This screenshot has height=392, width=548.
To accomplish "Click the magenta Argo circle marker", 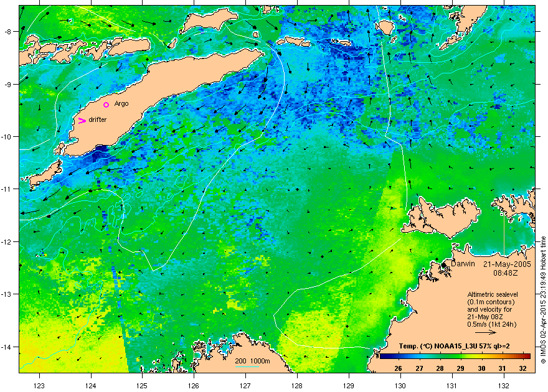I will (x=106, y=105).
